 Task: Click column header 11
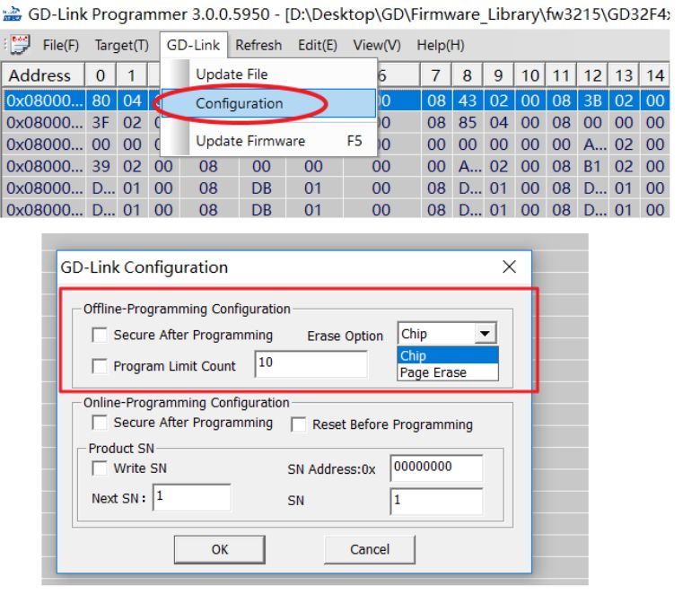[561, 75]
